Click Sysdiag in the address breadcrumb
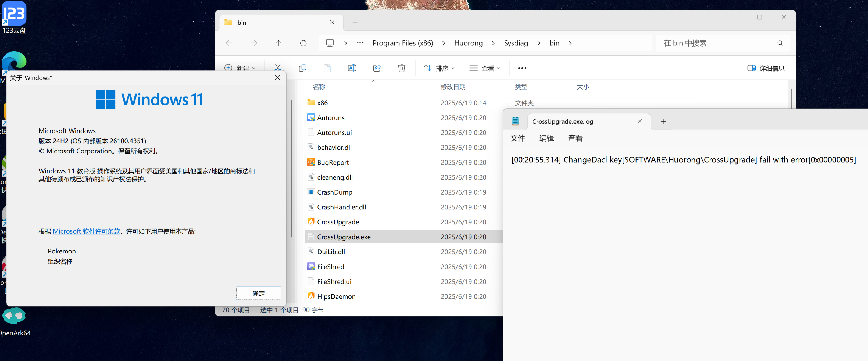 point(516,43)
